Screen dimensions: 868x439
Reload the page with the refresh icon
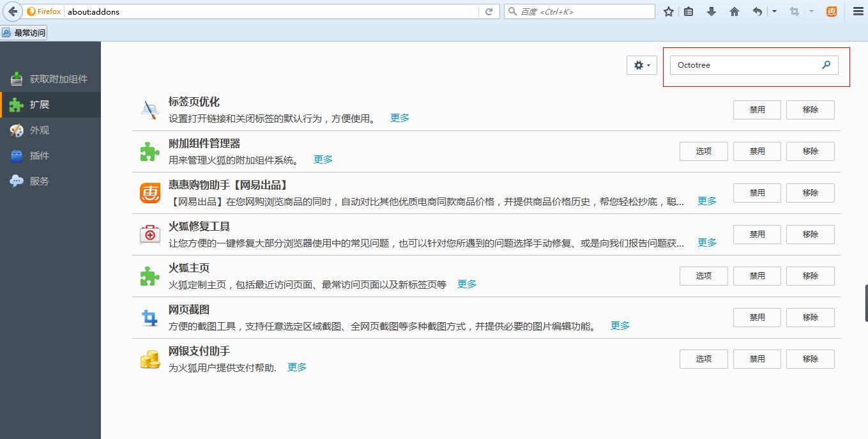489,12
